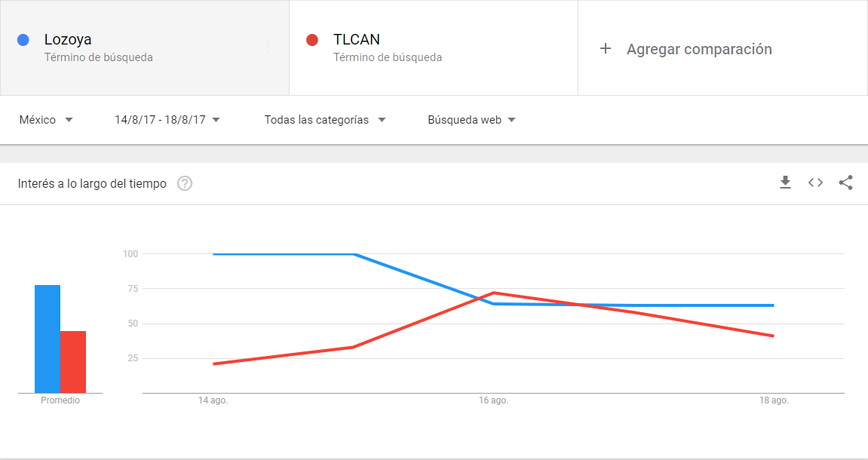This screenshot has height=460, width=868.
Task: Click the blue Lozoya line at 14 ago.
Action: pyautogui.click(x=213, y=254)
